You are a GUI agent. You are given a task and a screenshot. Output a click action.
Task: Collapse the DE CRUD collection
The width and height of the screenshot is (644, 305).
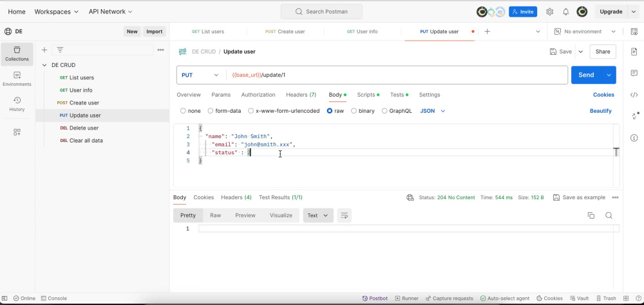pos(44,65)
